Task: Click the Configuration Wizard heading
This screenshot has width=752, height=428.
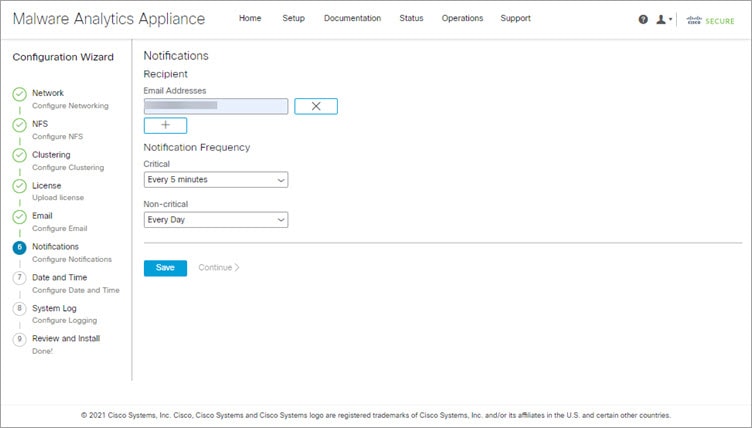Action: point(63,57)
